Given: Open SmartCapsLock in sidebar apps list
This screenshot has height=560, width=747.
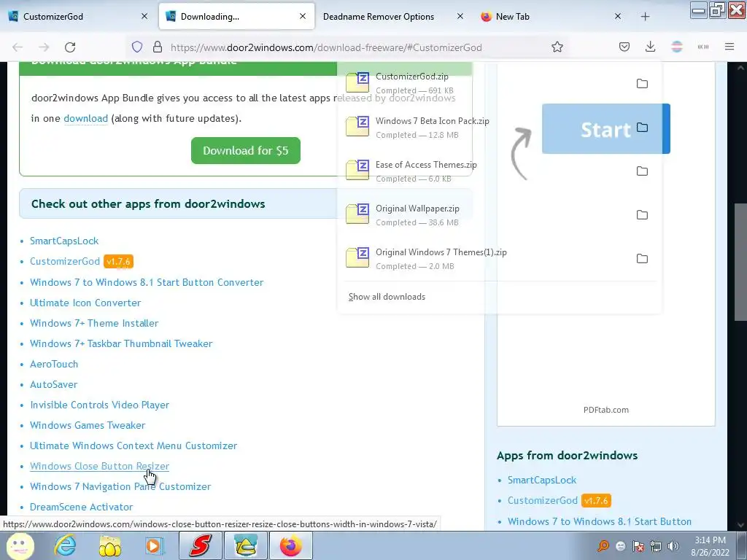Looking at the screenshot, I should (x=542, y=481).
